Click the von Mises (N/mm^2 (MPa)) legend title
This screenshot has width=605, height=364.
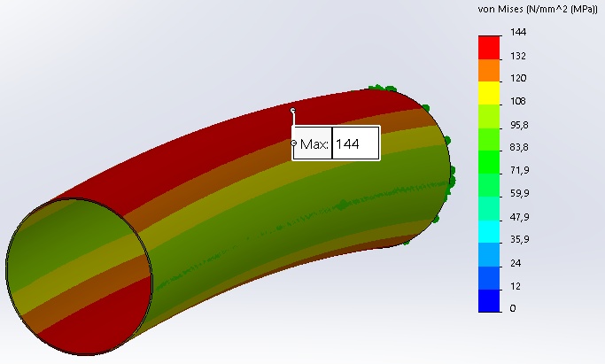(x=538, y=9)
